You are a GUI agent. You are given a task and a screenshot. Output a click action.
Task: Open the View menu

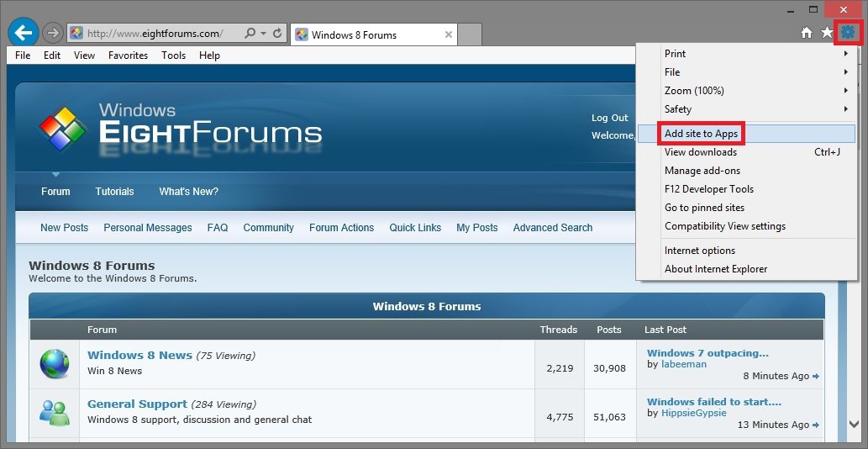[x=84, y=55]
